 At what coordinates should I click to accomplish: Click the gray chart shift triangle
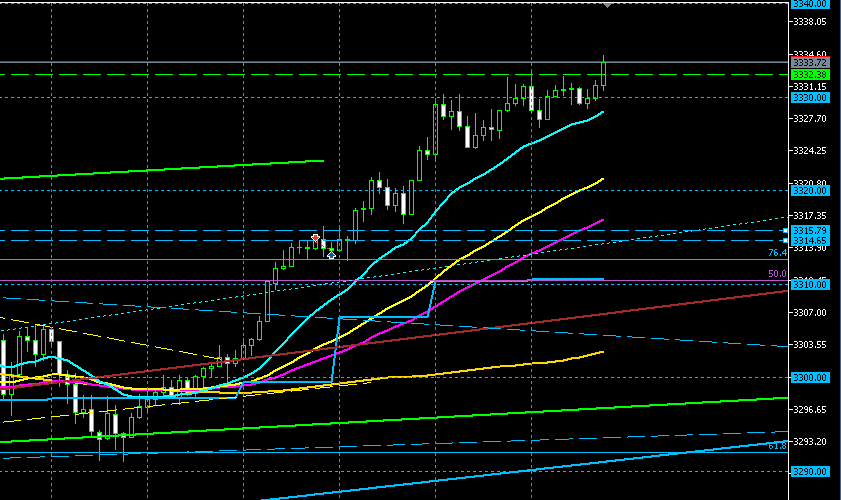[607, 5]
